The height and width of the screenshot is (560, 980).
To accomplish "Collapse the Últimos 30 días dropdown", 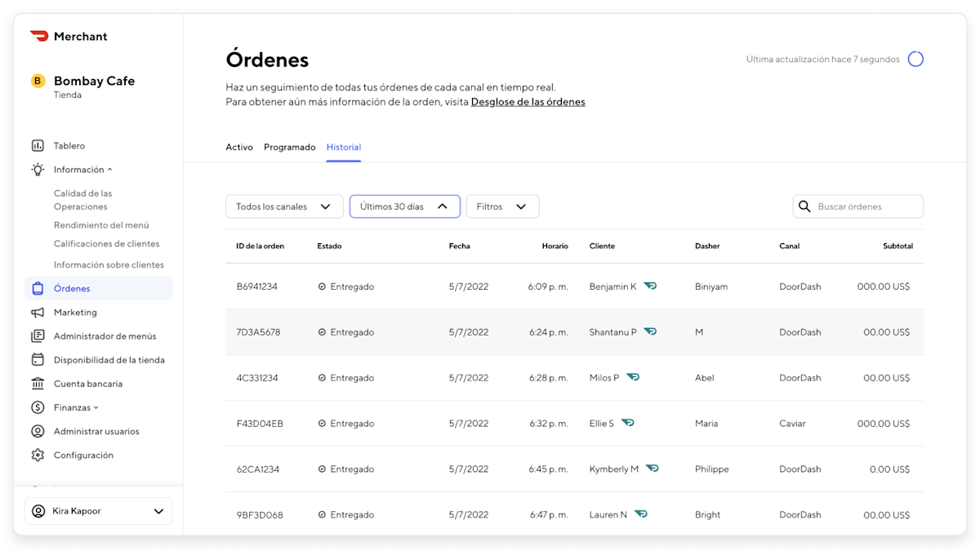I will pos(404,206).
